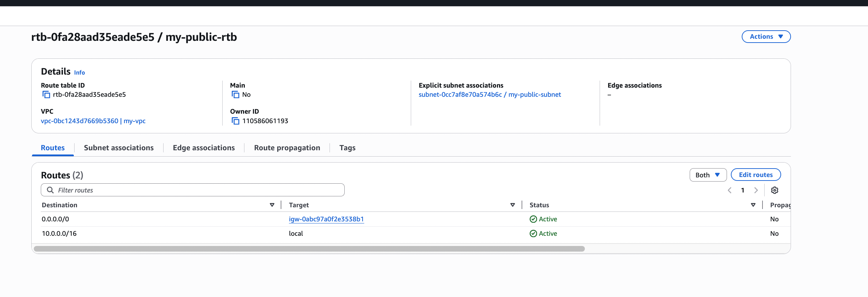The image size is (868, 297).
Task: Sort routes by Destination column arrow
Action: pos(272,205)
